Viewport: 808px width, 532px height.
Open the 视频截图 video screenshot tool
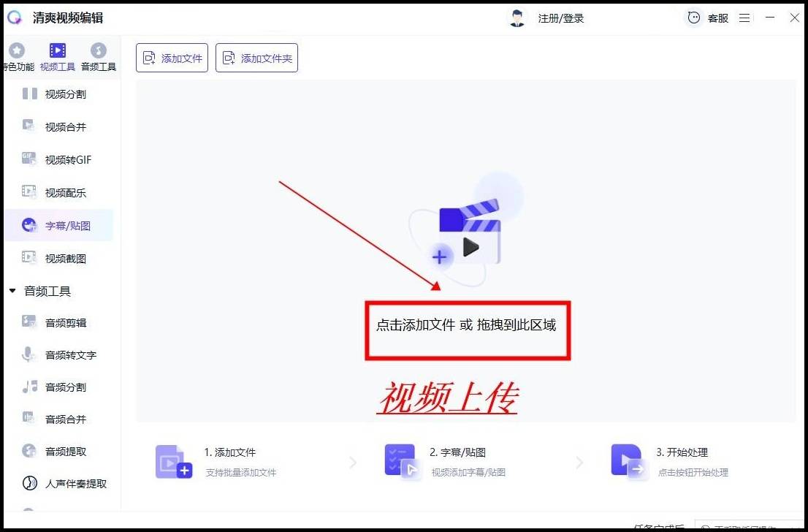click(x=64, y=259)
